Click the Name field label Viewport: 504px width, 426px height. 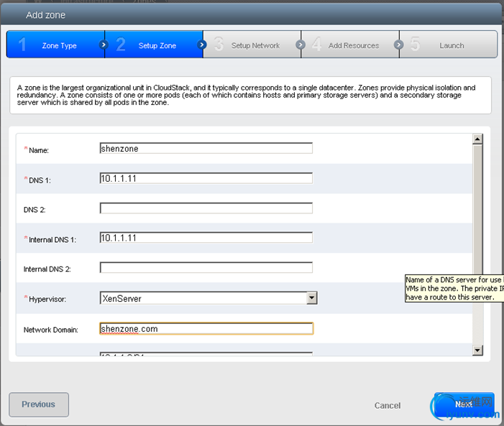pyautogui.click(x=39, y=150)
